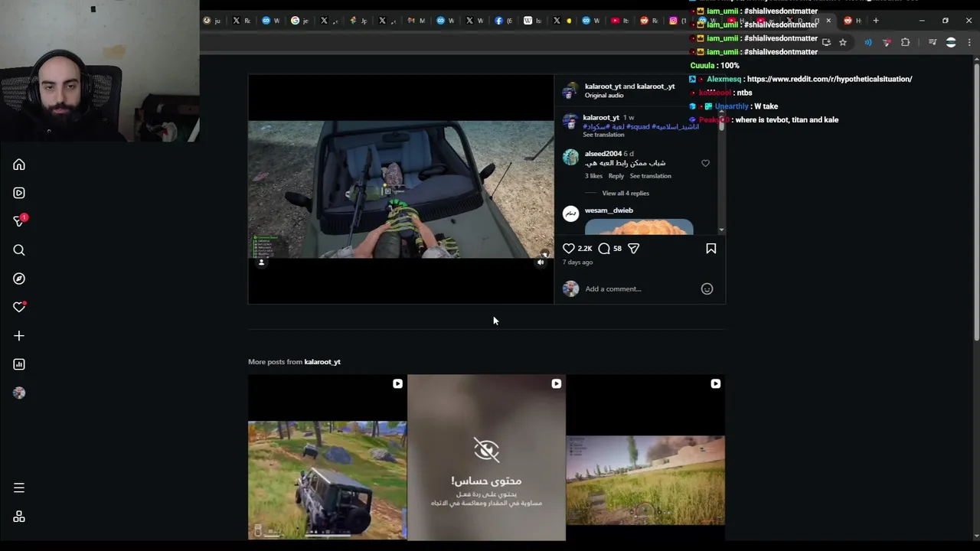Open wesam__dwieb's profile name
This screenshot has height=551, width=980.
[x=609, y=210]
